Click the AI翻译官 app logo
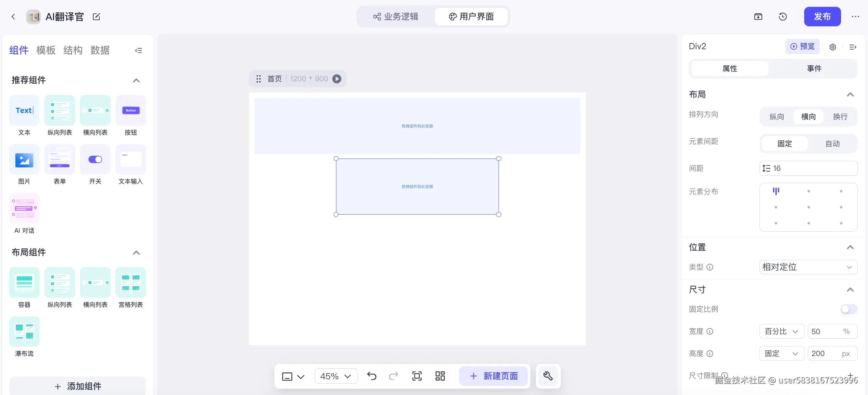868x395 pixels. click(33, 16)
